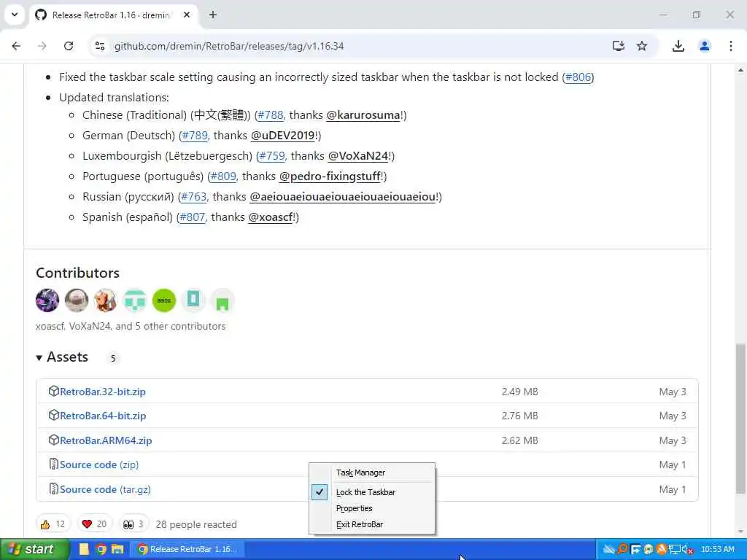Visit @xoascf's profile link

point(271,217)
